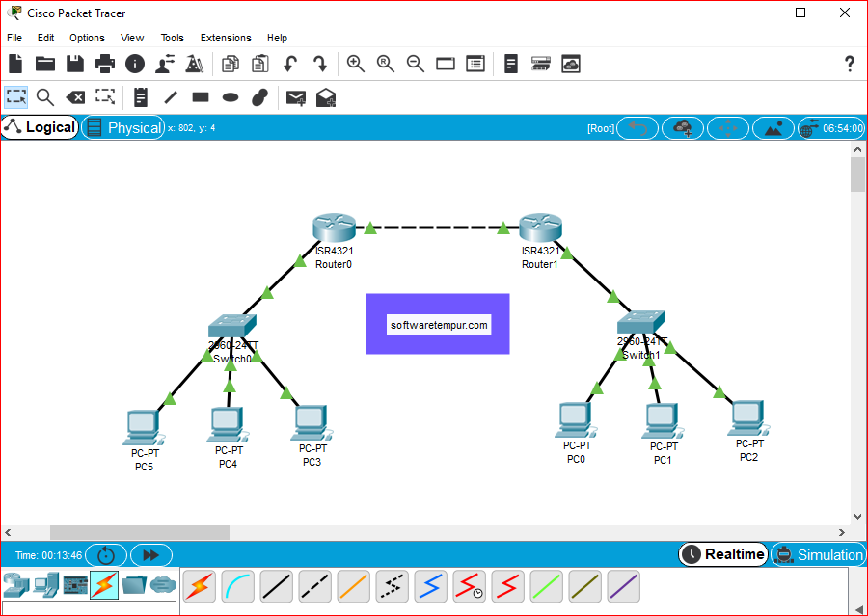Switch to Simulation mode

819,554
